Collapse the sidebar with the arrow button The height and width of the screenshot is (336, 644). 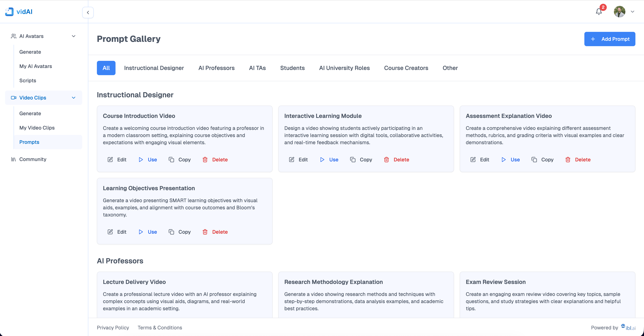(88, 13)
